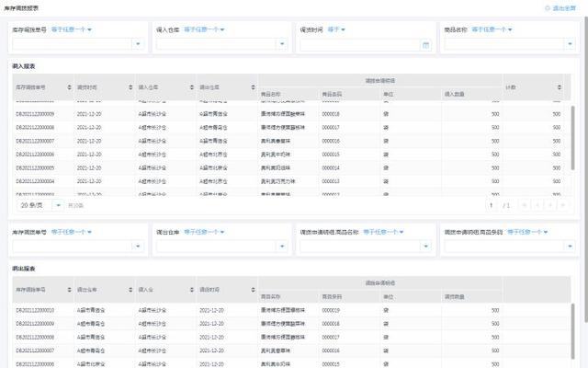Sort 调出报表 by 库存调拨单号 column

click(x=70, y=290)
